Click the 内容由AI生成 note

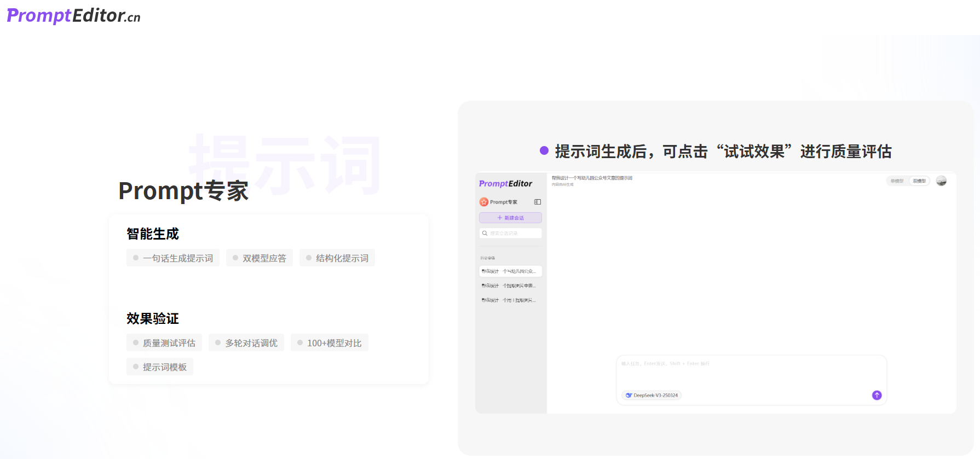point(562,185)
